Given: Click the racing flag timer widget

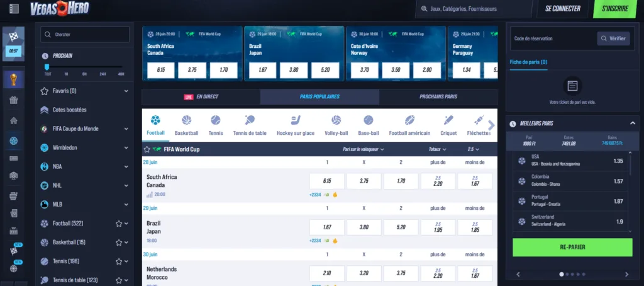Looking at the screenshot, I should coord(14,43).
